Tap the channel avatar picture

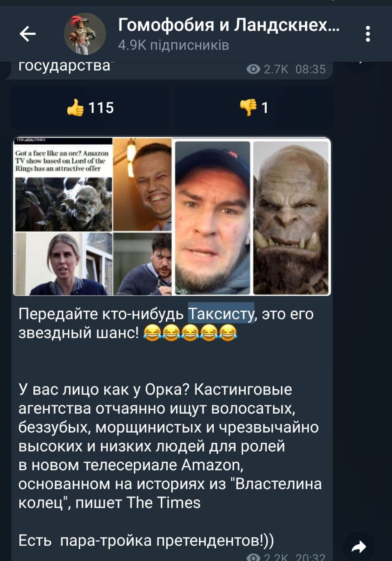click(85, 34)
